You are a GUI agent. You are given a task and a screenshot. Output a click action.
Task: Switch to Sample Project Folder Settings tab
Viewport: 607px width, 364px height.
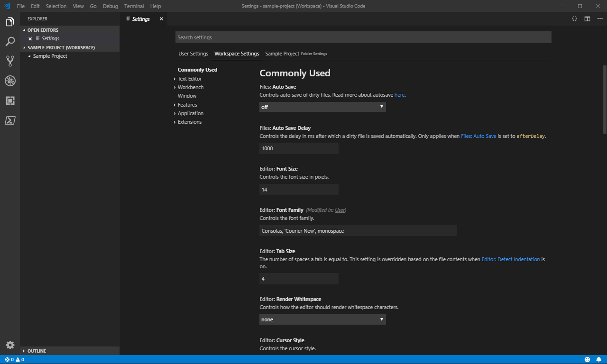pos(296,54)
